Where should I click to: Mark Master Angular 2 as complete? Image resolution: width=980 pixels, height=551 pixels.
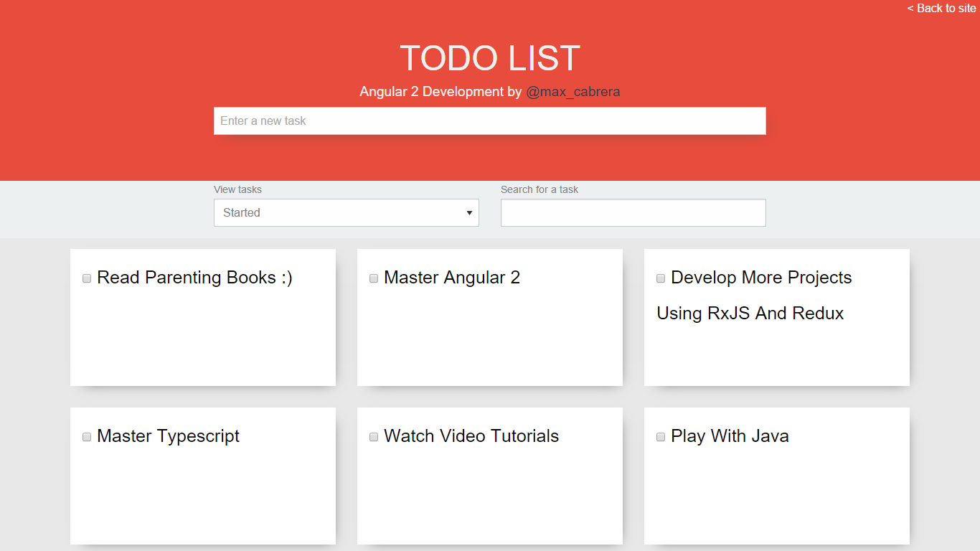tap(373, 278)
